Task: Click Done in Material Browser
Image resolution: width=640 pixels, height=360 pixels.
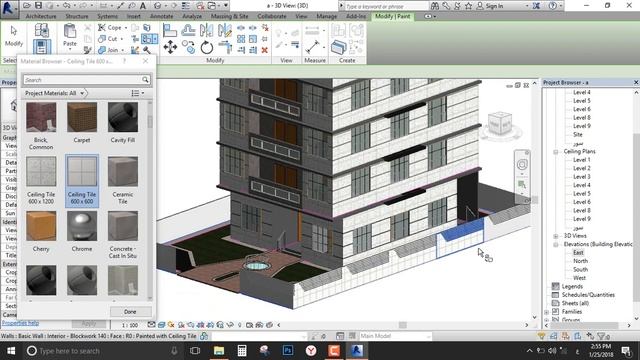Action: (130, 311)
